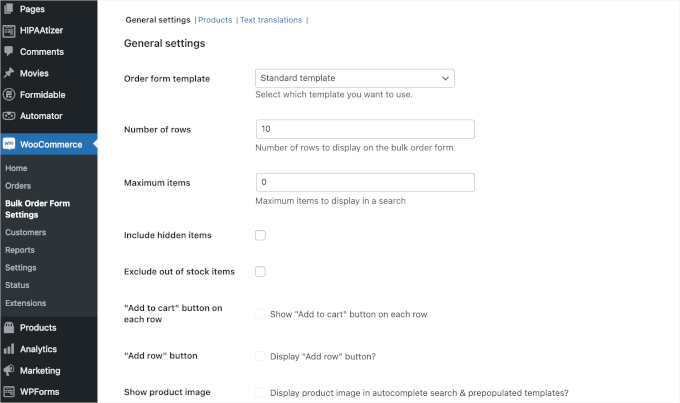This screenshot has width=680, height=403.
Task: Click the Number of rows input field
Action: 365,130
